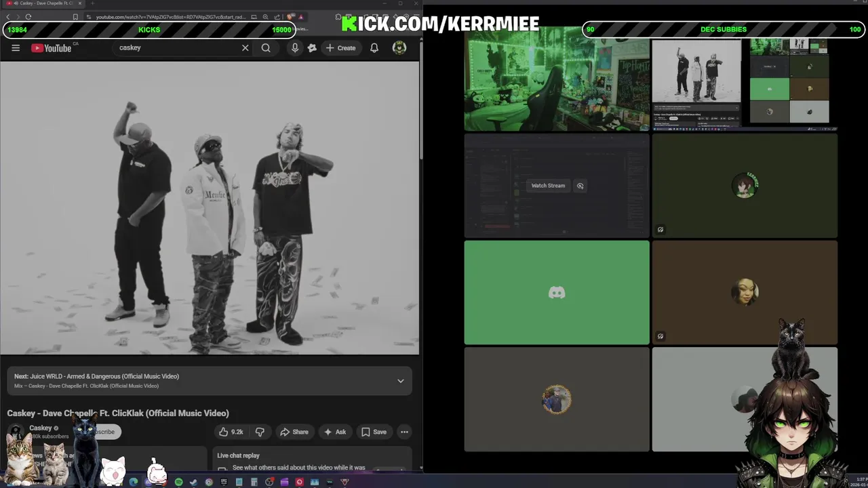Click the avatar in the gray participant tile
This screenshot has height=488, width=868.
[x=557, y=399]
